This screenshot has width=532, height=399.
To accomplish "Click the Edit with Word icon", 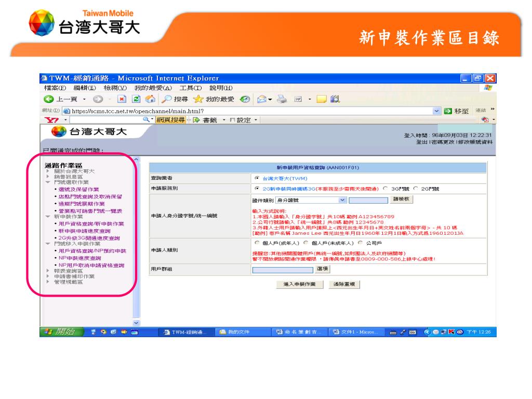I will point(298,99).
